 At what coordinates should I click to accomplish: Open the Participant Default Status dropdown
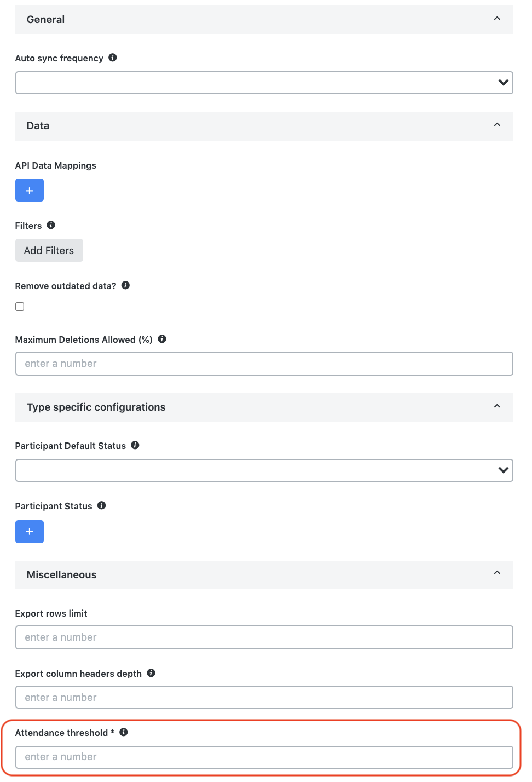(264, 470)
